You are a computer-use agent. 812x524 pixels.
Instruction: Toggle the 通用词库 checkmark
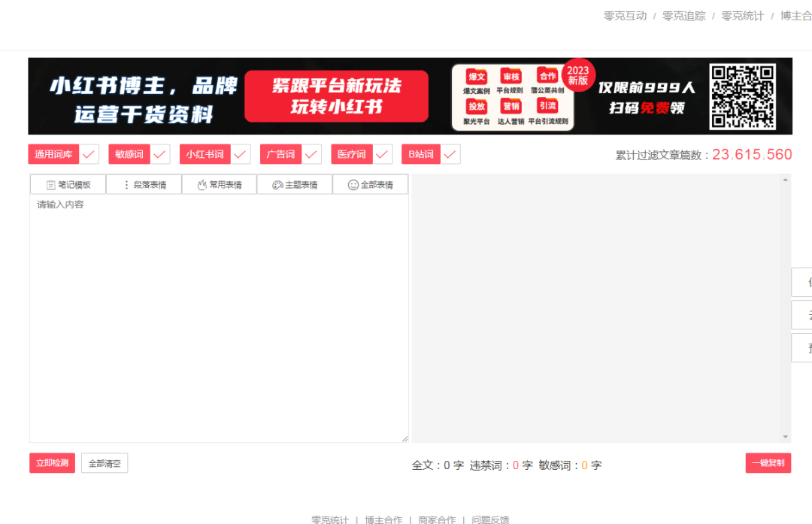[89, 154]
